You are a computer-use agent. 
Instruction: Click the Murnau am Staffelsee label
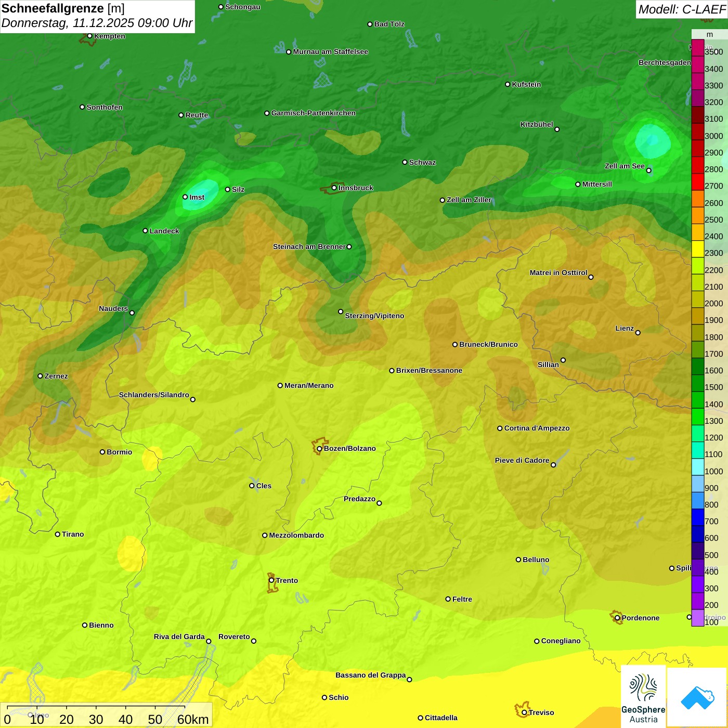pyautogui.click(x=331, y=51)
